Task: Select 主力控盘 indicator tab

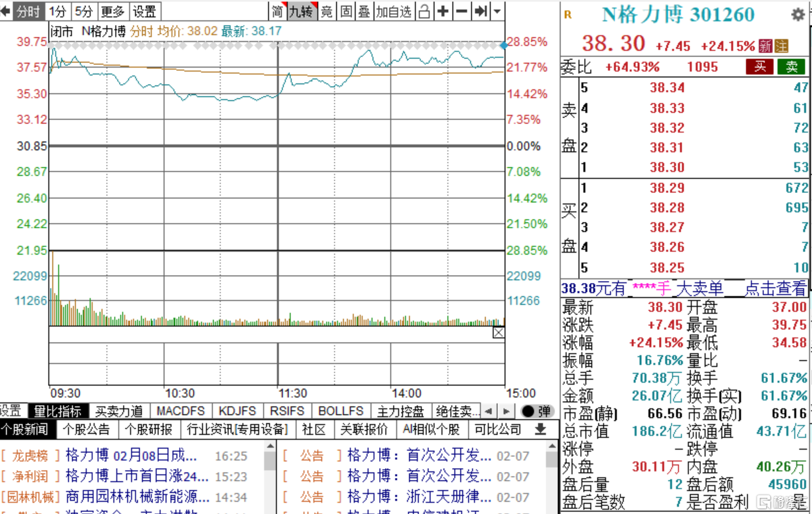Action: [x=401, y=411]
